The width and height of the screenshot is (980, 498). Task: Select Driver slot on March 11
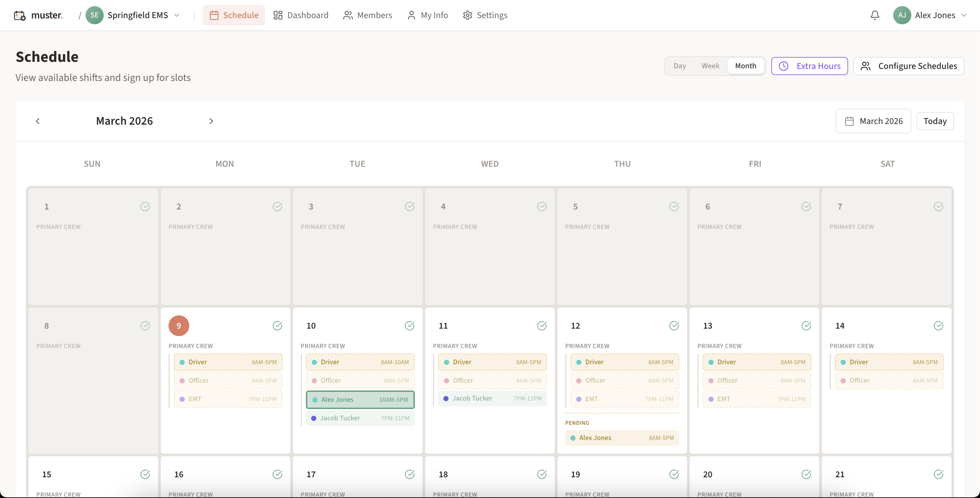click(492, 362)
